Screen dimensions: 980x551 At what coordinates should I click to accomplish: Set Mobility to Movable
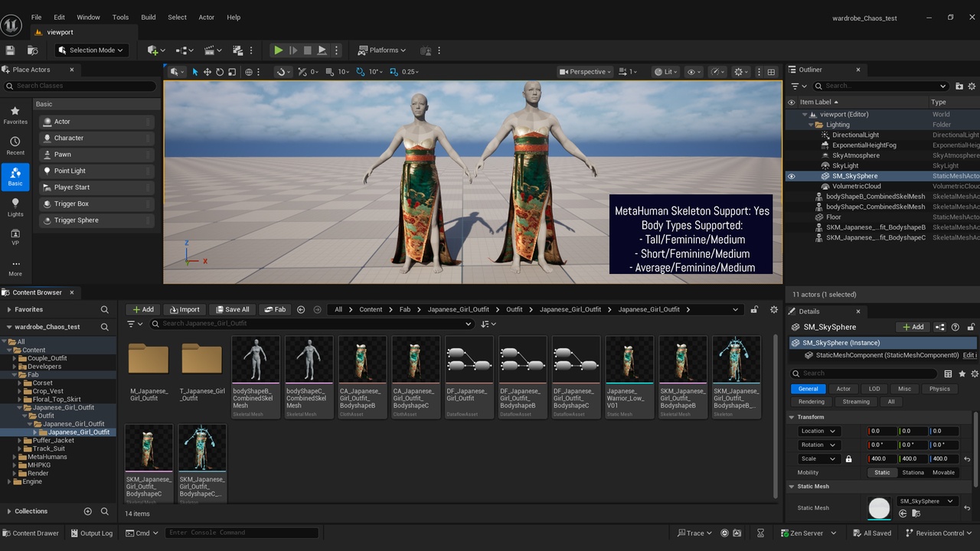coord(943,472)
